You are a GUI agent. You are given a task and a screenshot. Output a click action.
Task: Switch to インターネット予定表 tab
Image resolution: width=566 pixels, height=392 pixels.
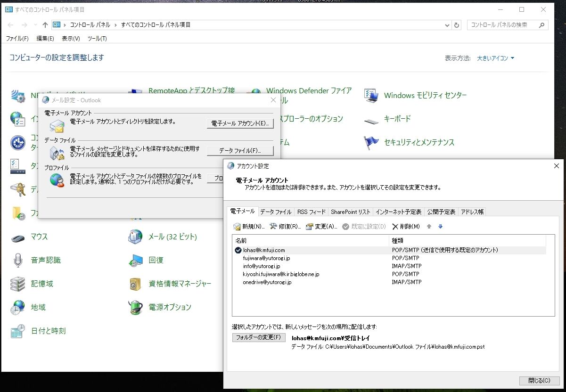[399, 212]
